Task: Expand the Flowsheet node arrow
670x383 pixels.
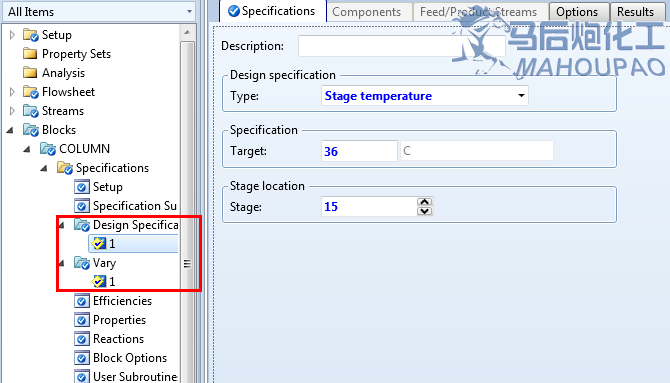Action: [x=12, y=91]
